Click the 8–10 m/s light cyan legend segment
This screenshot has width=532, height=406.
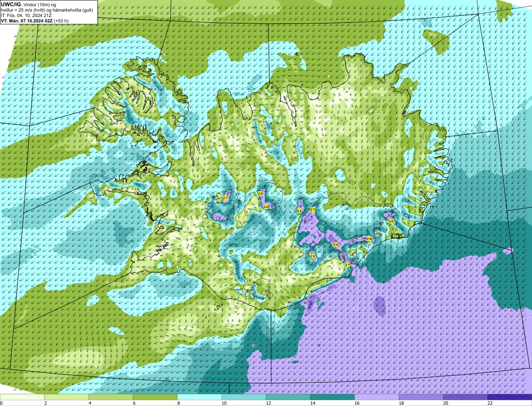point(199,397)
